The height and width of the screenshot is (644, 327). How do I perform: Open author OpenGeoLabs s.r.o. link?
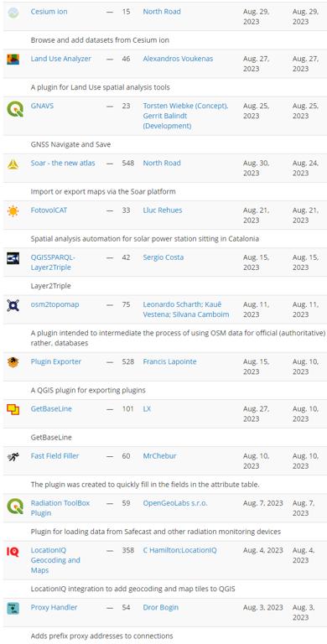point(175,503)
